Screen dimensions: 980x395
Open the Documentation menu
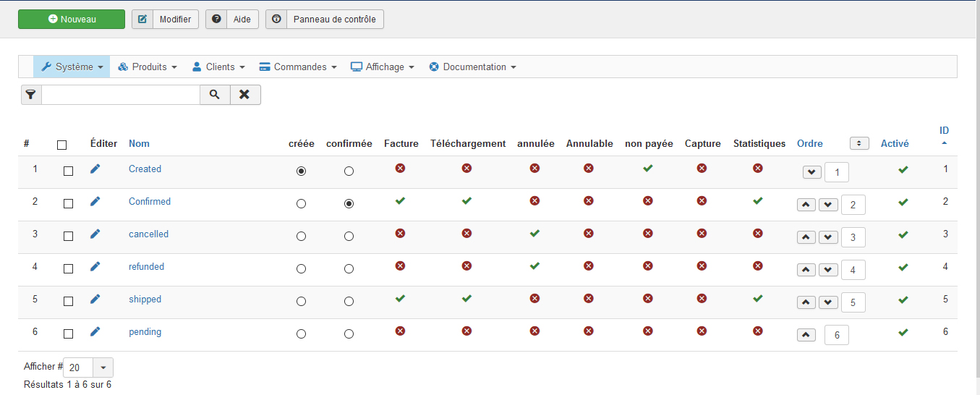point(472,67)
